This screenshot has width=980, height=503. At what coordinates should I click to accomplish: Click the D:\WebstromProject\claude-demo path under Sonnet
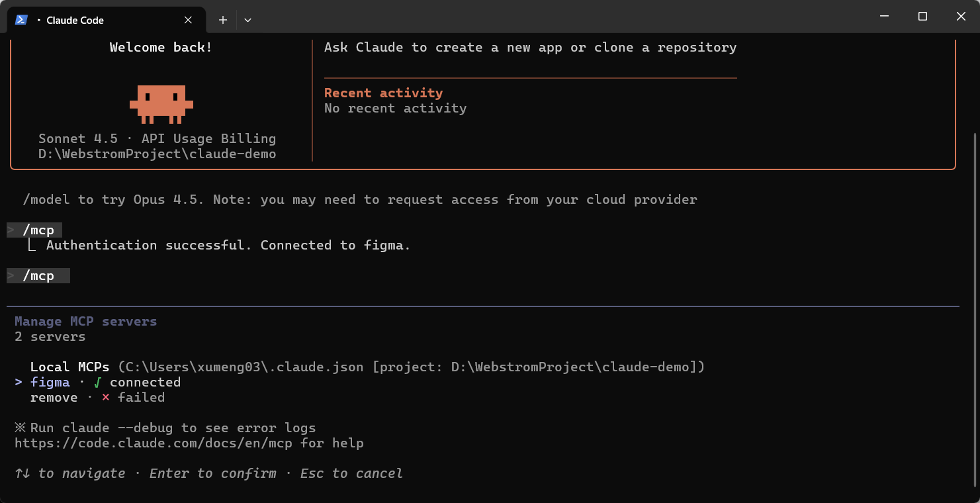click(x=157, y=154)
